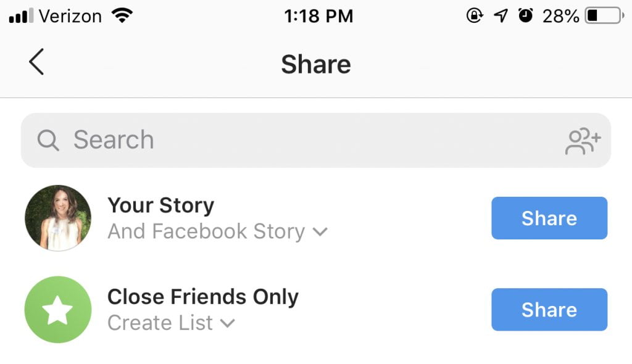Tap the alarm clock status icon

pyautogui.click(x=525, y=15)
